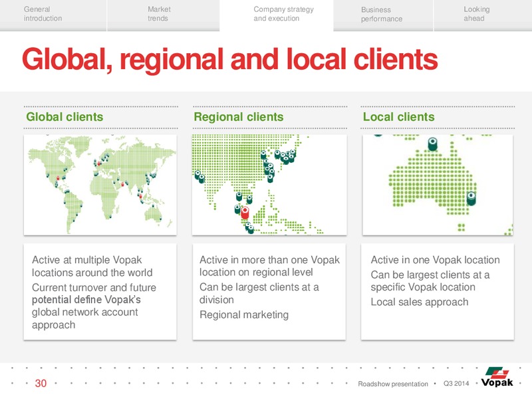Viewport: 532px width, 399px height.
Task: Open the Local clients Australia map
Action: click(x=438, y=185)
